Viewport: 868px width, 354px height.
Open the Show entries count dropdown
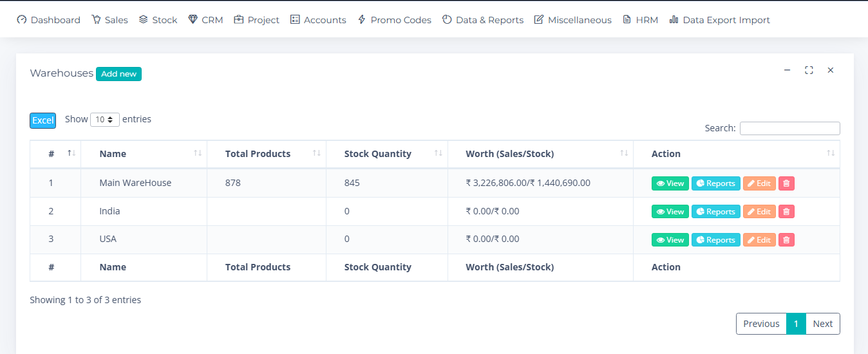(105, 120)
